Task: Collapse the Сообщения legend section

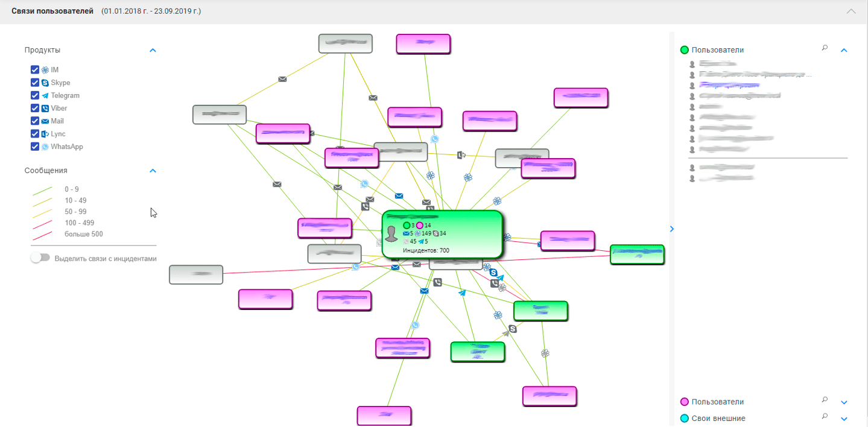Action: click(153, 171)
